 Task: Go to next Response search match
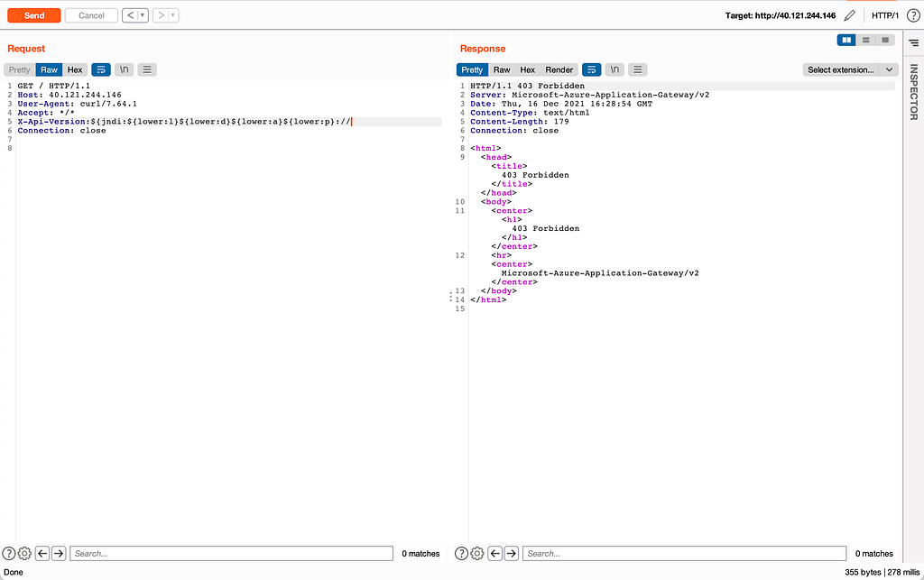pos(512,554)
